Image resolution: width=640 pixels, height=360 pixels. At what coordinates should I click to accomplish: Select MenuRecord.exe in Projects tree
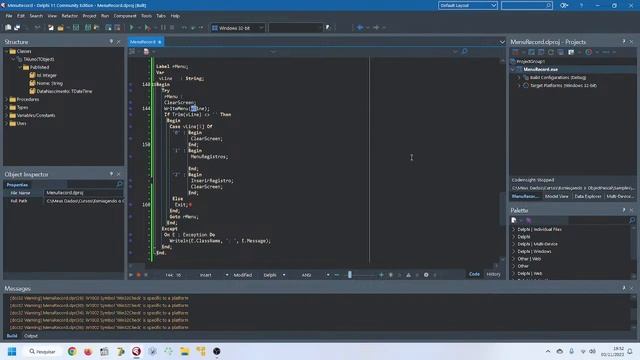point(540,69)
